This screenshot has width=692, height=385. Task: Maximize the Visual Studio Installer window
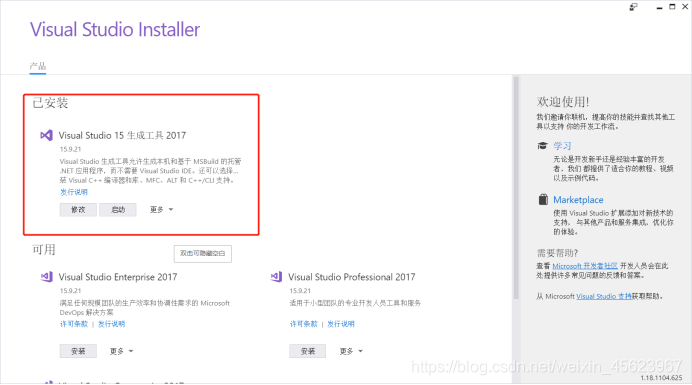tap(672, 7)
